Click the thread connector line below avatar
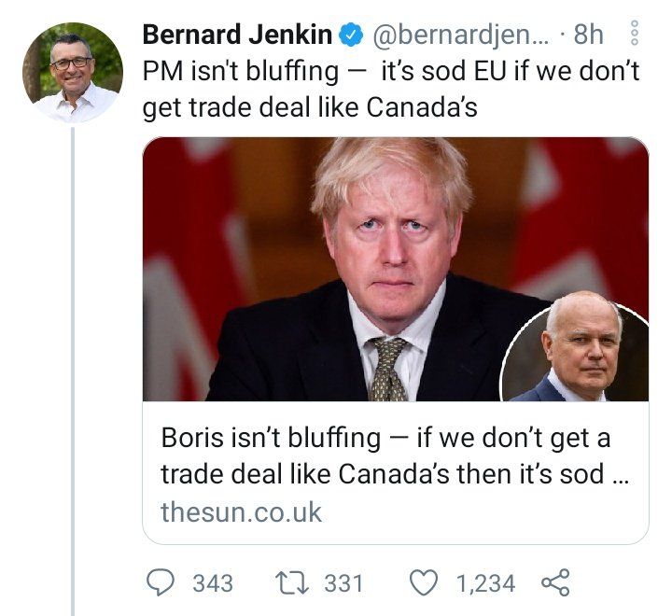Viewport: 672px width, 616px height. (x=73, y=371)
